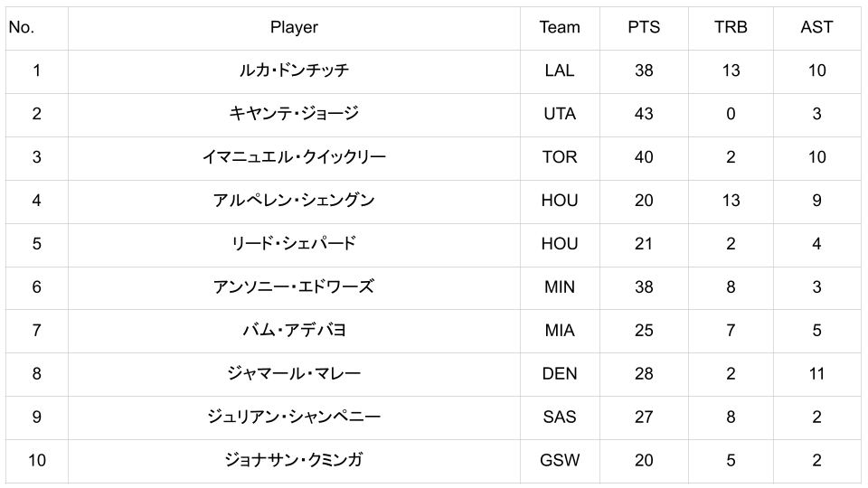Click the No. column header
Screen dimensions: 868x488
click(x=21, y=27)
